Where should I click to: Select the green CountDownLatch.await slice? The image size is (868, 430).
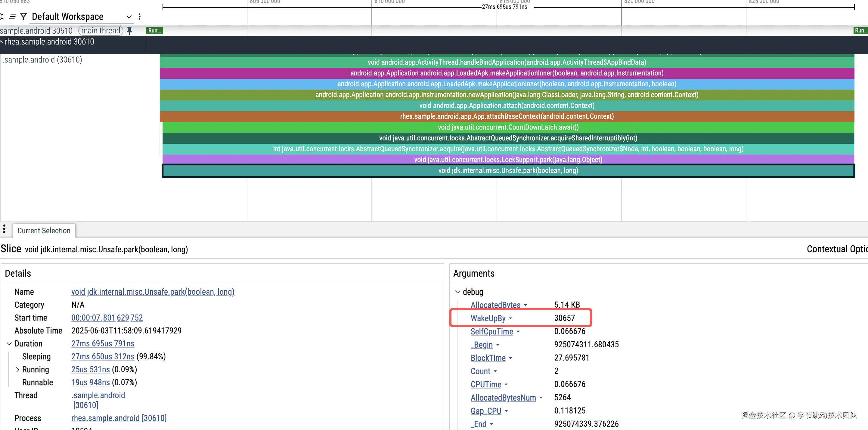pos(508,127)
